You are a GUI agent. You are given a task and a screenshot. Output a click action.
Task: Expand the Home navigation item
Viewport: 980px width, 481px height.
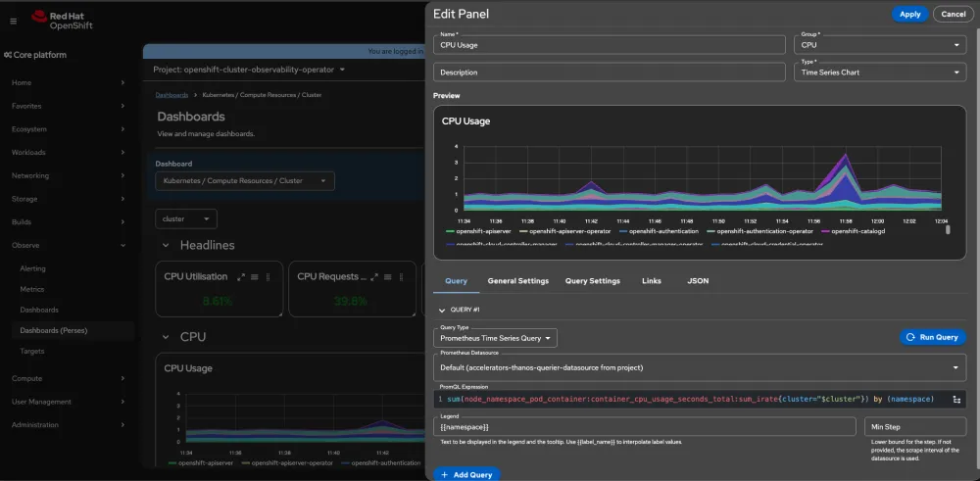pyautogui.click(x=68, y=82)
